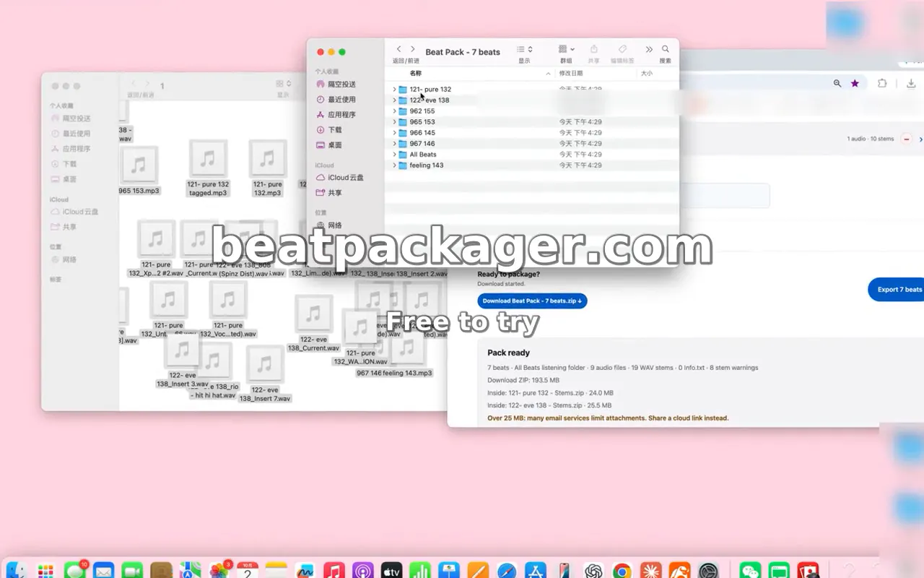Click the Finder back arrow in Beat Pack window
The image size is (924, 578).
[x=398, y=49]
